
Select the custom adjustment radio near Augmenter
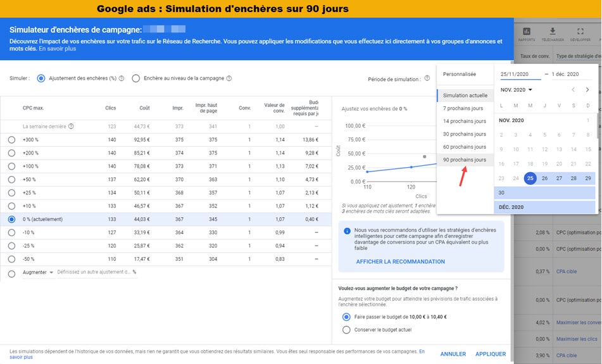click(11, 274)
